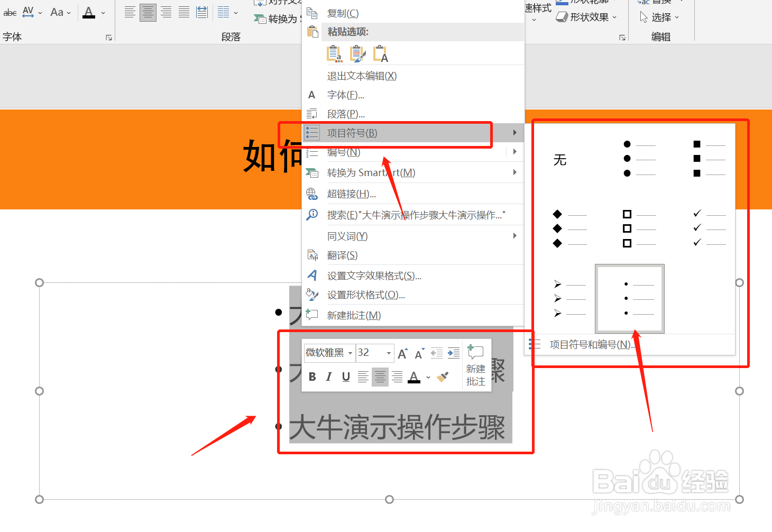Choose the small dot bullet style
The height and width of the screenshot is (532, 772).
pos(630,299)
